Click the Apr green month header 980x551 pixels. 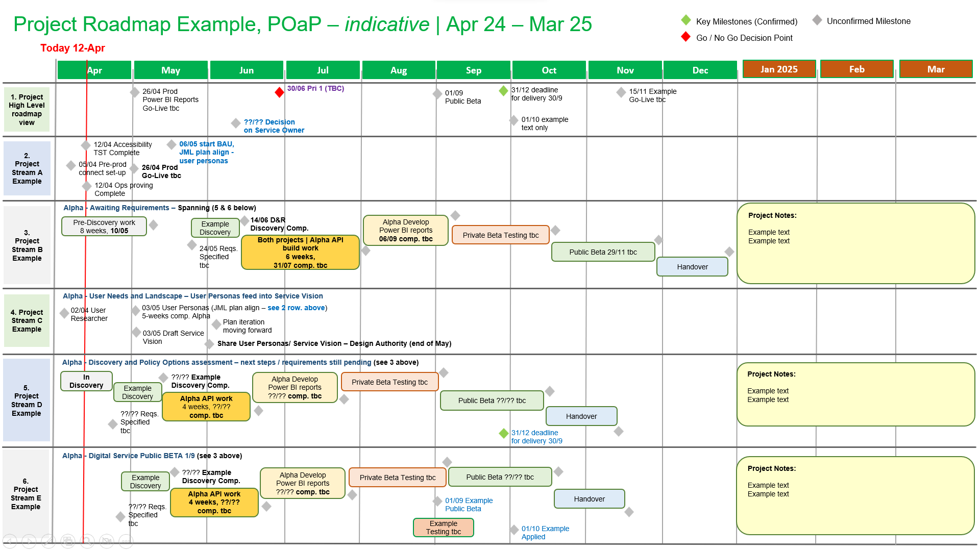click(x=94, y=70)
